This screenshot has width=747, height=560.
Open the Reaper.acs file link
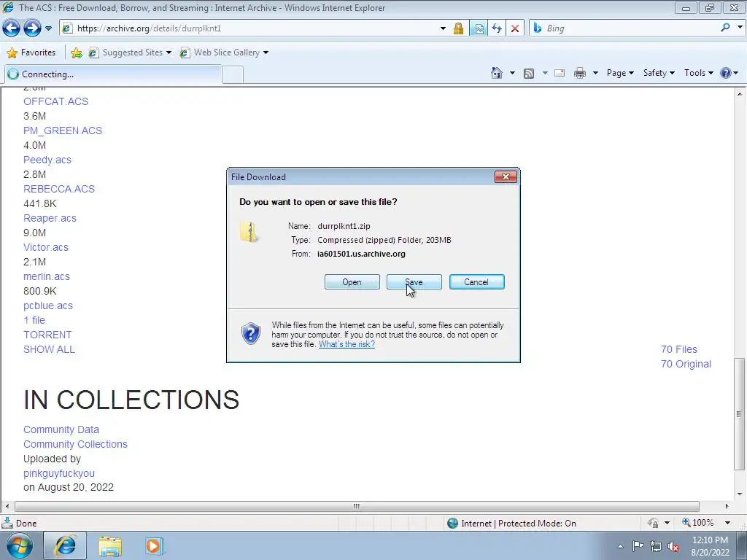[50, 218]
